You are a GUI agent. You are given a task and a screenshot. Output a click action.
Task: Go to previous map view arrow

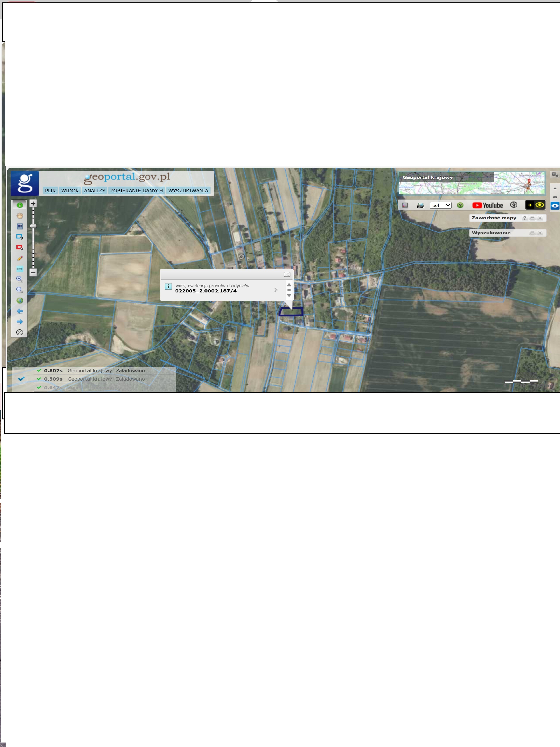pyautogui.click(x=20, y=311)
